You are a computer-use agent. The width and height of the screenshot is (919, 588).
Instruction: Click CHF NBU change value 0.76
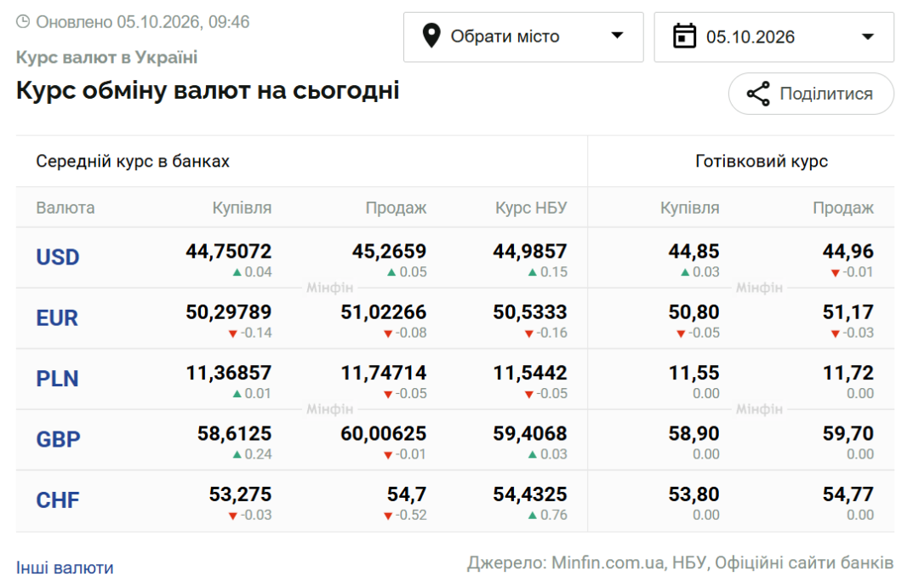[x=553, y=516]
